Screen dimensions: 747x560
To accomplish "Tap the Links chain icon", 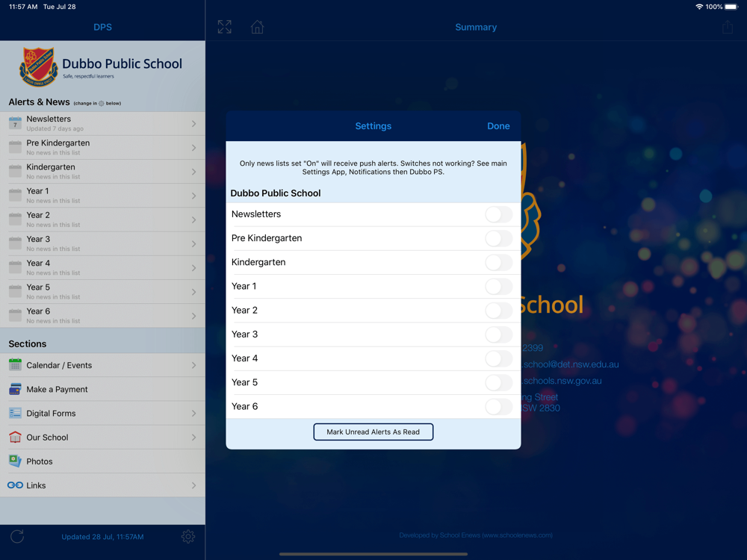I will (15, 485).
